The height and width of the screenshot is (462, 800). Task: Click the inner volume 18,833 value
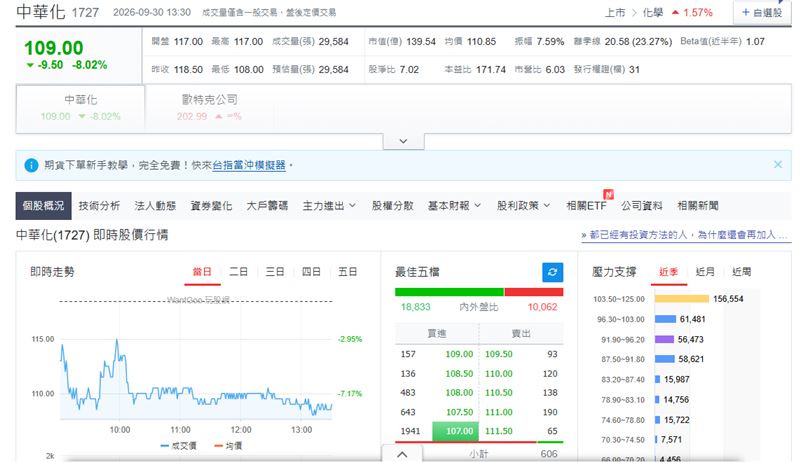415,307
